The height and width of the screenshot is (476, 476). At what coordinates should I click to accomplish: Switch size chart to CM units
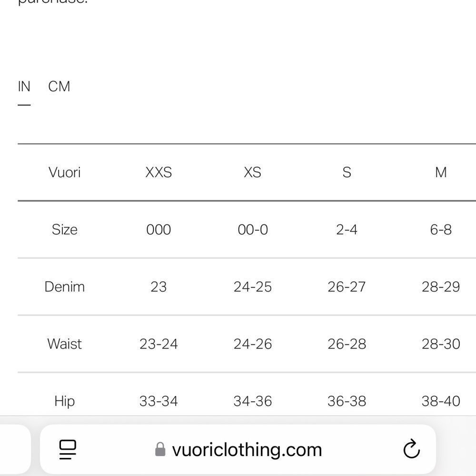(59, 87)
